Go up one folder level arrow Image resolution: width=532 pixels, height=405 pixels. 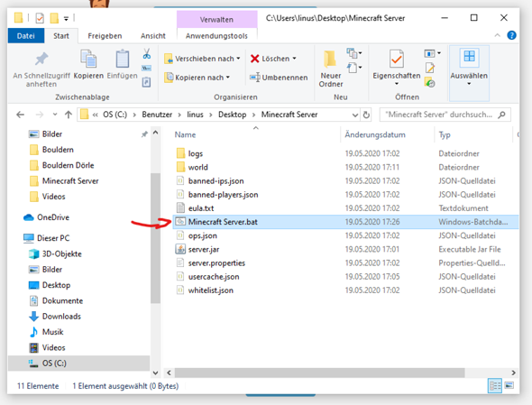pyautogui.click(x=69, y=115)
